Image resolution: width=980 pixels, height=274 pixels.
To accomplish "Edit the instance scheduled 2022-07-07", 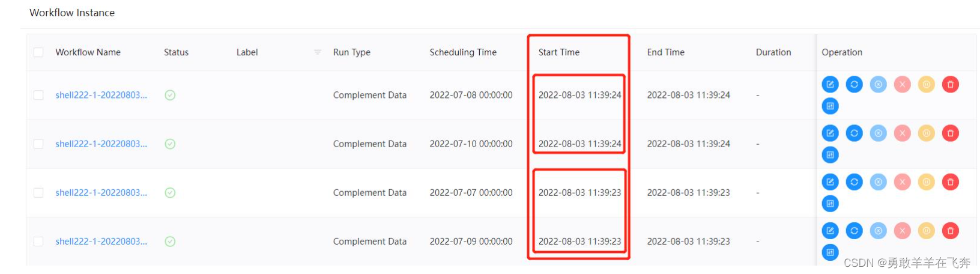I will pyautogui.click(x=830, y=182).
